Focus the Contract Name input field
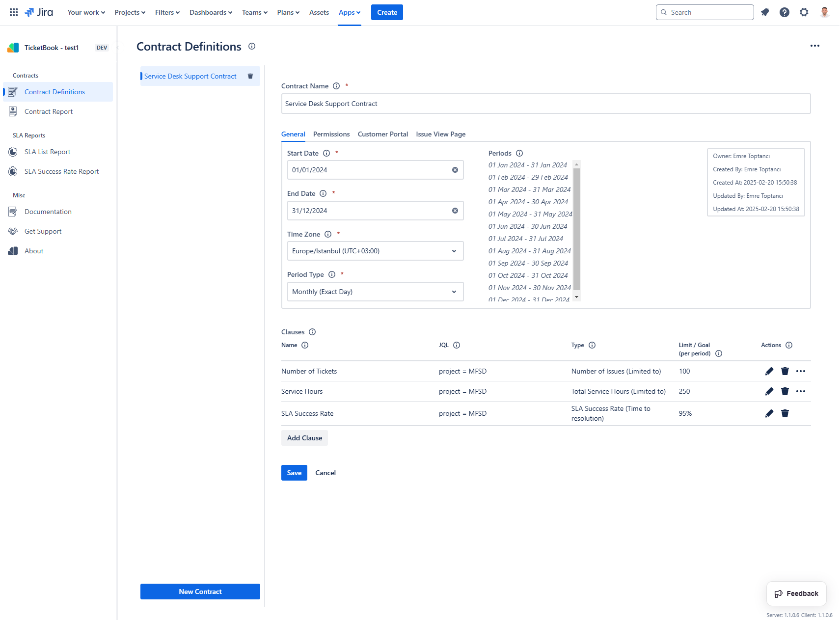 (545, 104)
